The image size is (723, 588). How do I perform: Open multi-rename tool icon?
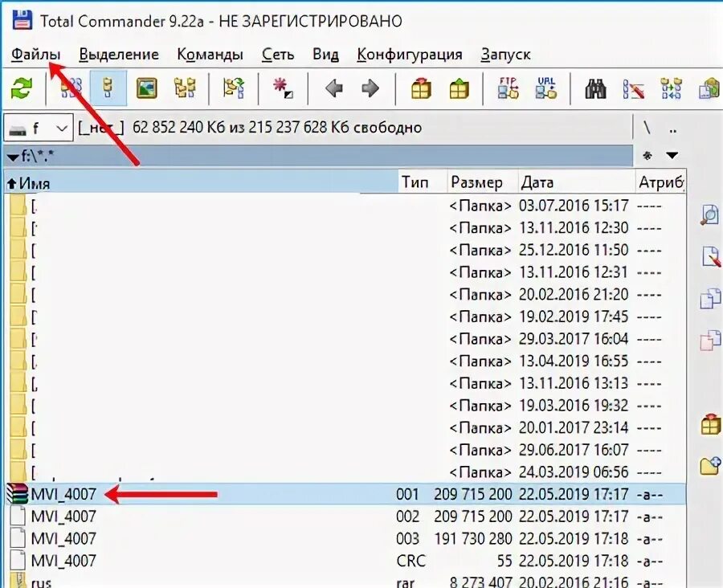tap(633, 88)
